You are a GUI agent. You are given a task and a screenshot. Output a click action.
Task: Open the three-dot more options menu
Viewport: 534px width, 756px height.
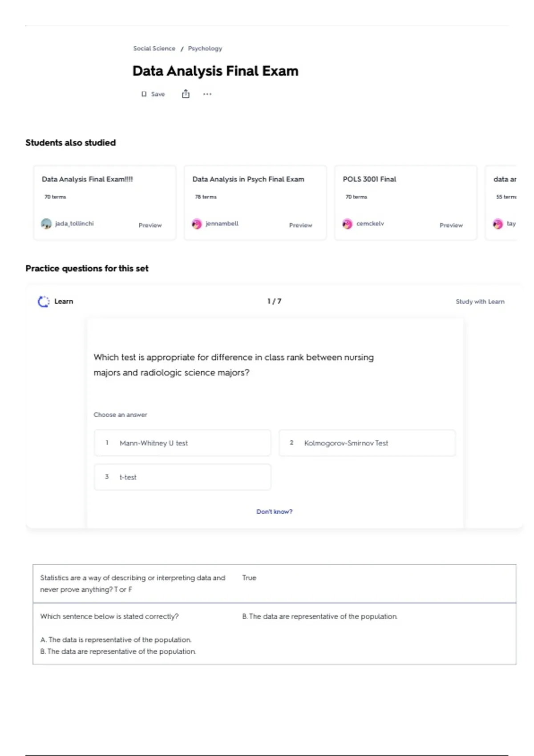coord(207,94)
